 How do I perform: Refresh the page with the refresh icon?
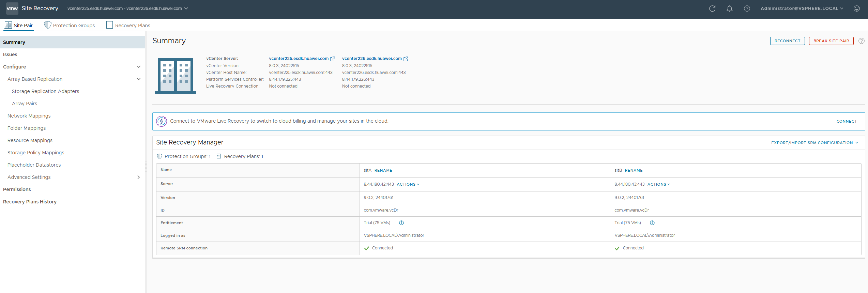(x=712, y=9)
